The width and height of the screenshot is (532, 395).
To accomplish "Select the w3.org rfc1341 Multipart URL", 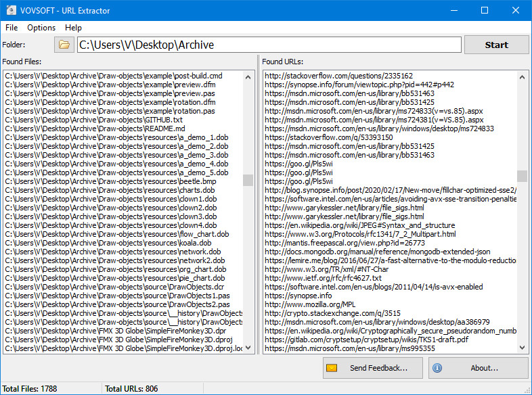I will pos(390,234).
